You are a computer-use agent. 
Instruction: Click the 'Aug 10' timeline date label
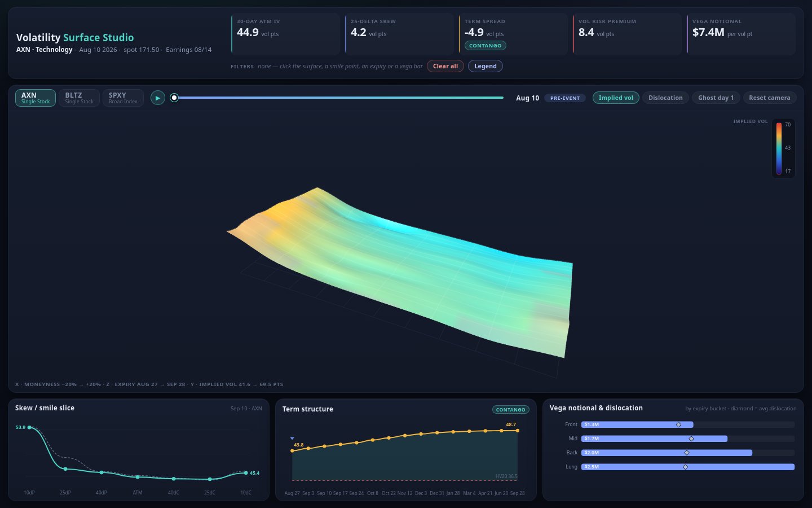pyautogui.click(x=528, y=98)
